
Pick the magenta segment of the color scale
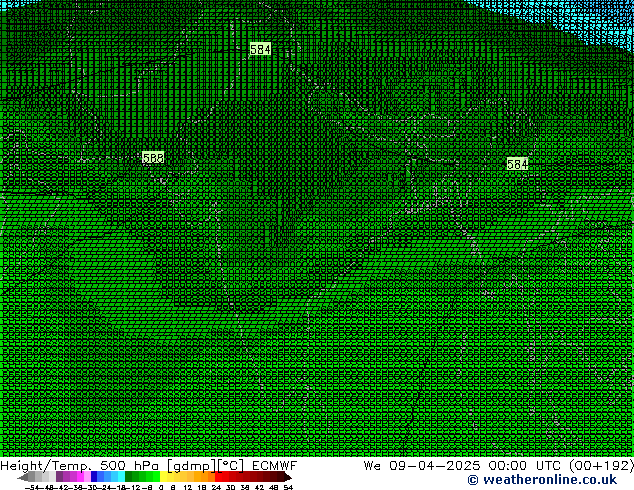[76, 477]
